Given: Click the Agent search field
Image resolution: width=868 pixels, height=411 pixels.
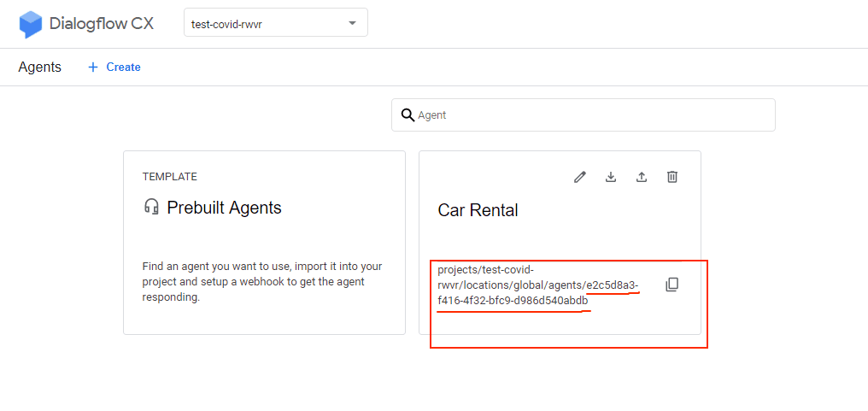Looking at the screenshot, I should (x=583, y=115).
